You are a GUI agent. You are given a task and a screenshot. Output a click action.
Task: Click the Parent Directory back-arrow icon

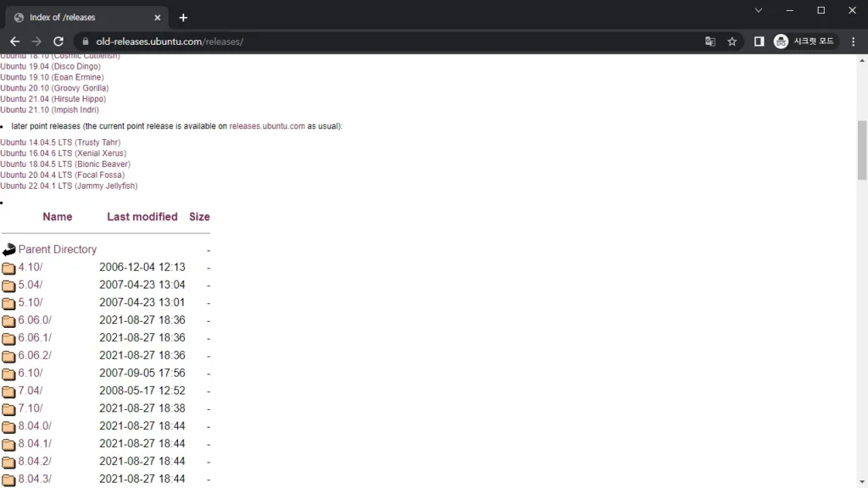click(8, 250)
